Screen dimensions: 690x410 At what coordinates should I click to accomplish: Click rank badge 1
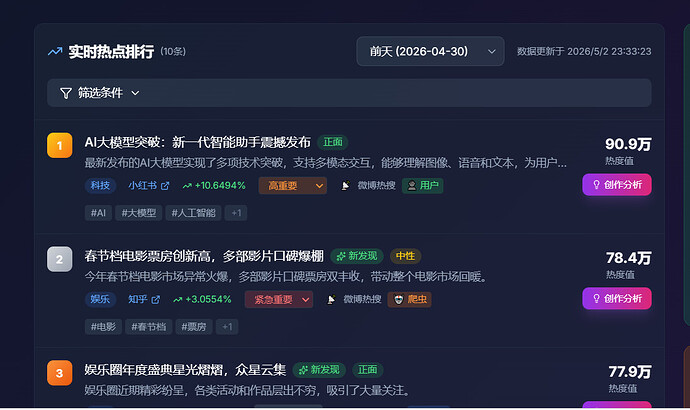[x=60, y=145]
